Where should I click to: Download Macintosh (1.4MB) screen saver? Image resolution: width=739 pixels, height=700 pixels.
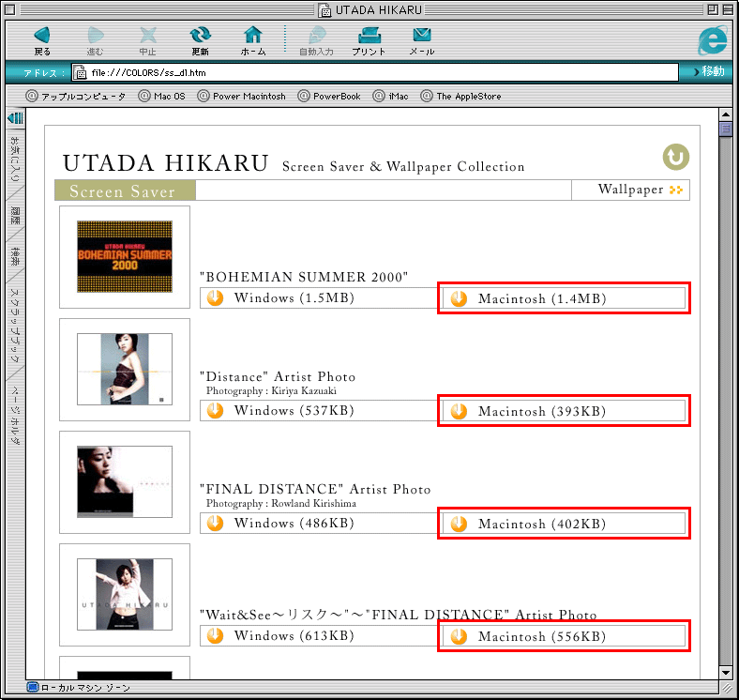(x=564, y=298)
